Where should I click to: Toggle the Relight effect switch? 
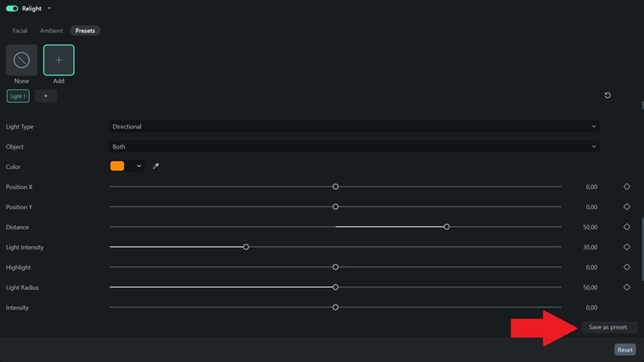pyautogui.click(x=12, y=9)
